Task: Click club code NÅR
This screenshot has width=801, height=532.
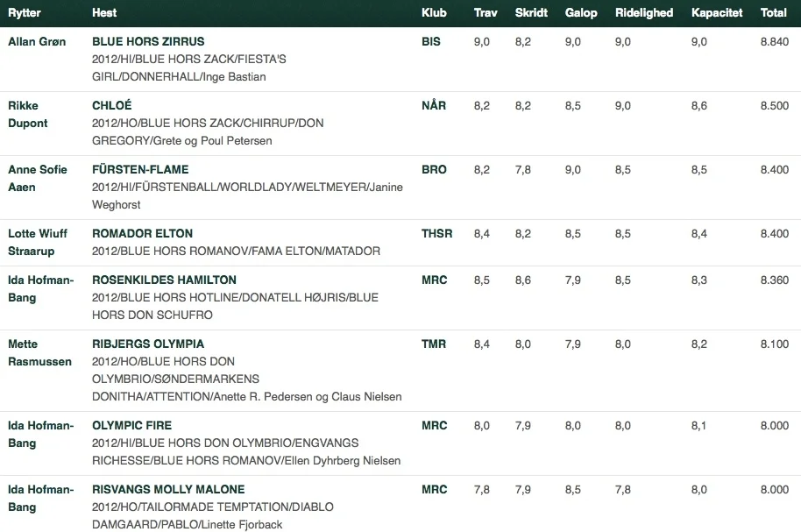Action: point(434,106)
